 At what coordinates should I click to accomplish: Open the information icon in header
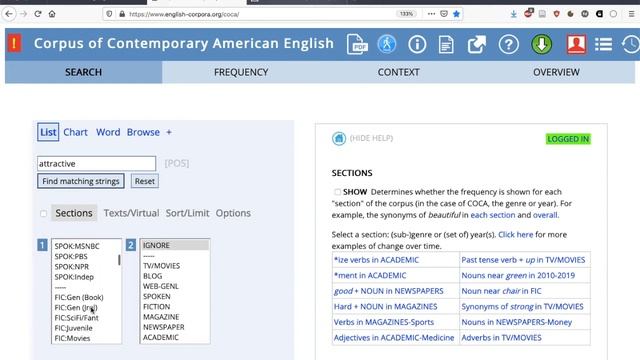417,44
